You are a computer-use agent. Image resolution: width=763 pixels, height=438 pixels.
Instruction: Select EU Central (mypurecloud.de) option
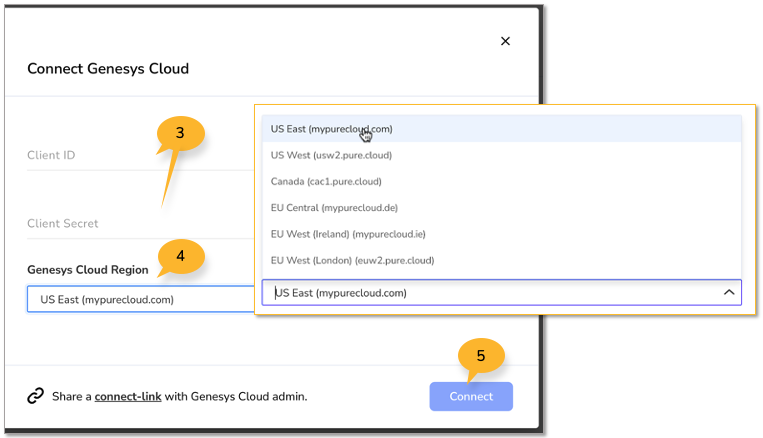pos(502,208)
